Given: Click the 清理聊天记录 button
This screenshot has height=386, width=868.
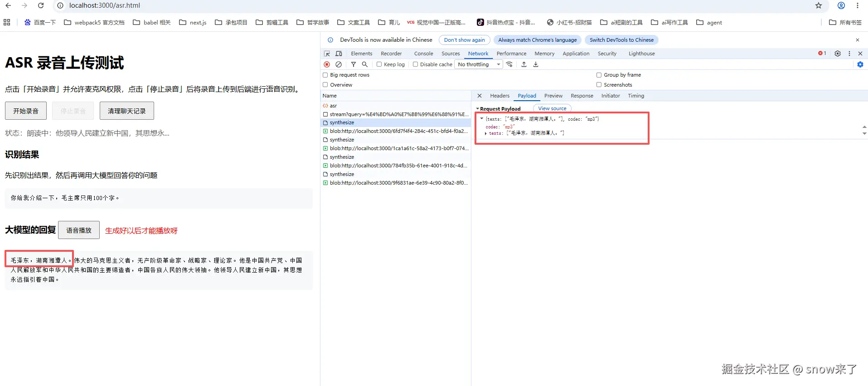Looking at the screenshot, I should [127, 111].
